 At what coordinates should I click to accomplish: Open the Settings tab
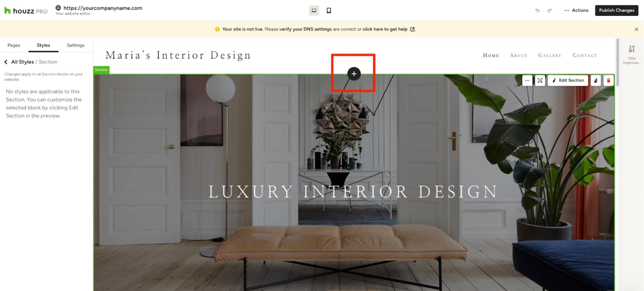click(x=75, y=45)
